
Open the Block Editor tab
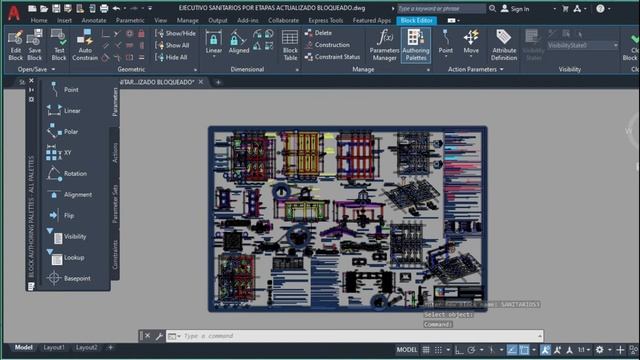[x=416, y=20]
